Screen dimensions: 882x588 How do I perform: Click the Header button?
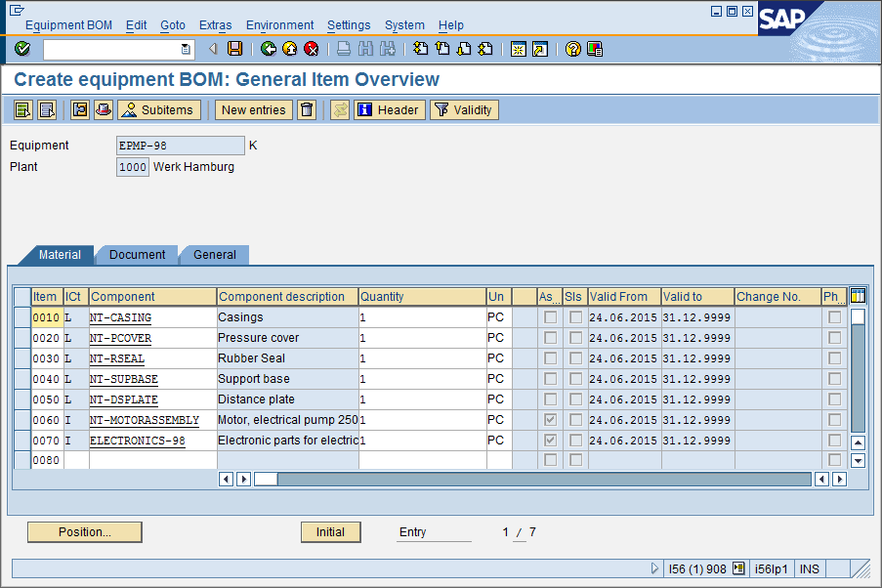pyautogui.click(x=390, y=109)
